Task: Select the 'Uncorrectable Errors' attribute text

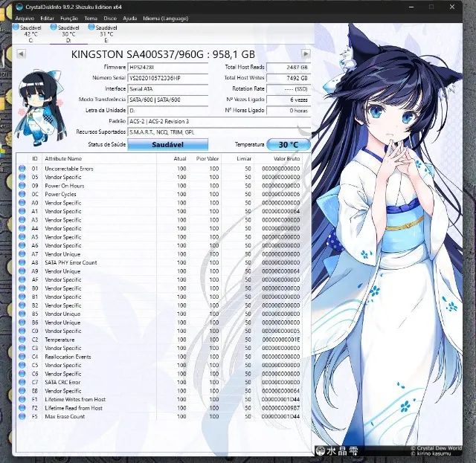Action: [69, 169]
